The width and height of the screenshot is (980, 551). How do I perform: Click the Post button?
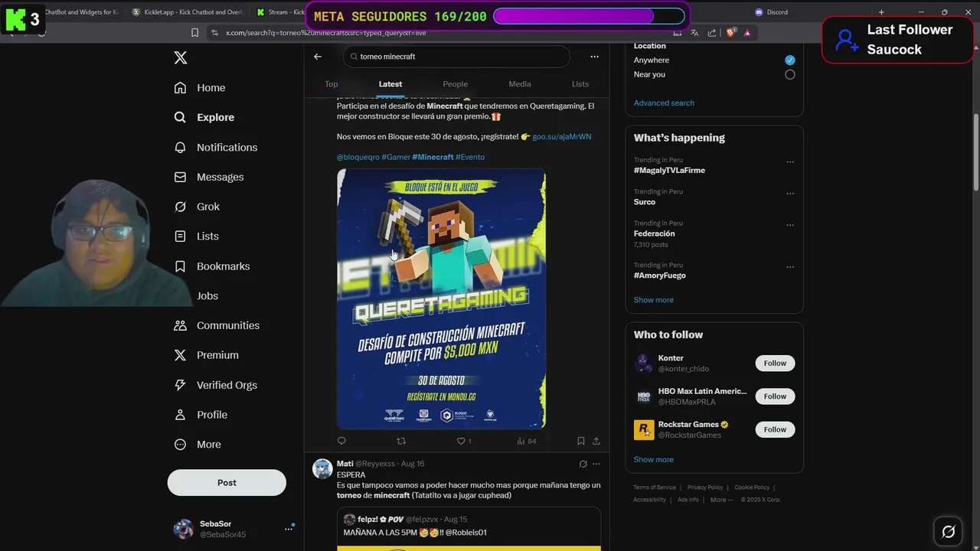click(x=227, y=483)
